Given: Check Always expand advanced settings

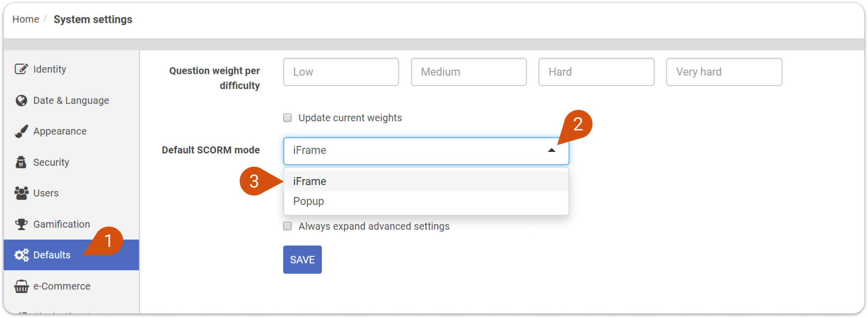Looking at the screenshot, I should coord(287,226).
